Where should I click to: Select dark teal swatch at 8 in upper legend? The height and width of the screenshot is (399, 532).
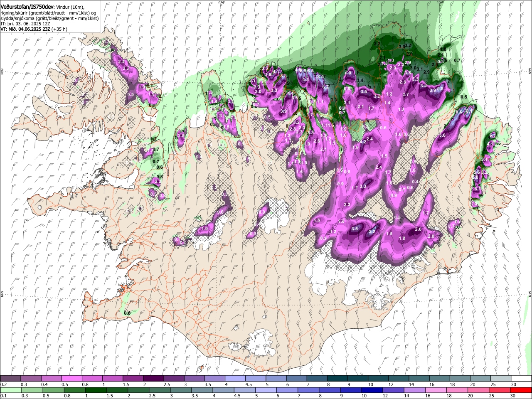(337, 379)
